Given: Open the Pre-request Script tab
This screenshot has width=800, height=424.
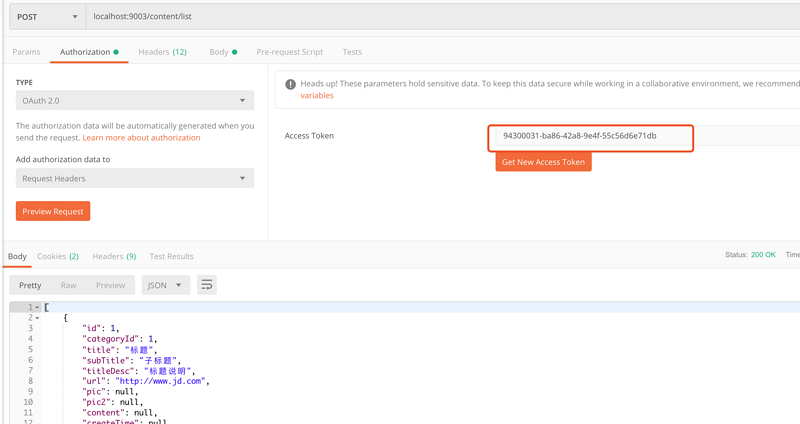Looking at the screenshot, I should (x=289, y=52).
